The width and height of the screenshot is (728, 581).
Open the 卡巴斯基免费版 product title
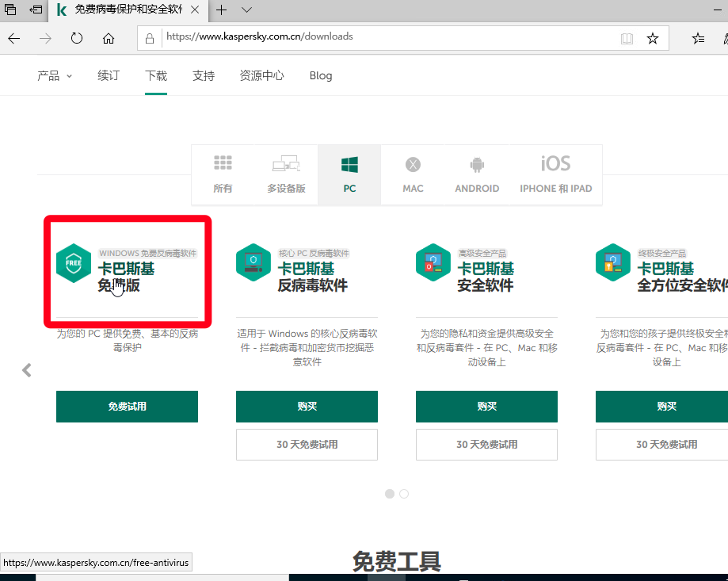(126, 277)
